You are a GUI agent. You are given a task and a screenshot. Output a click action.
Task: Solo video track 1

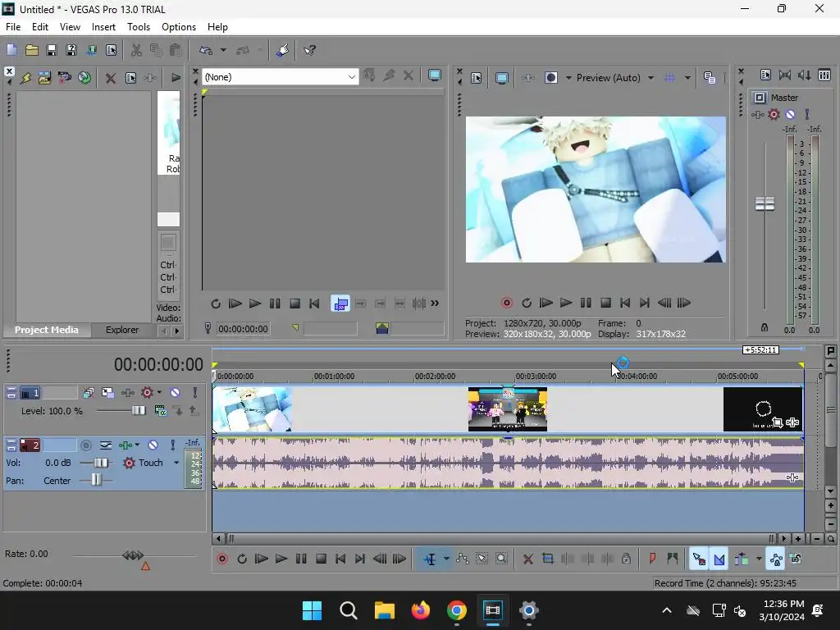click(x=194, y=393)
